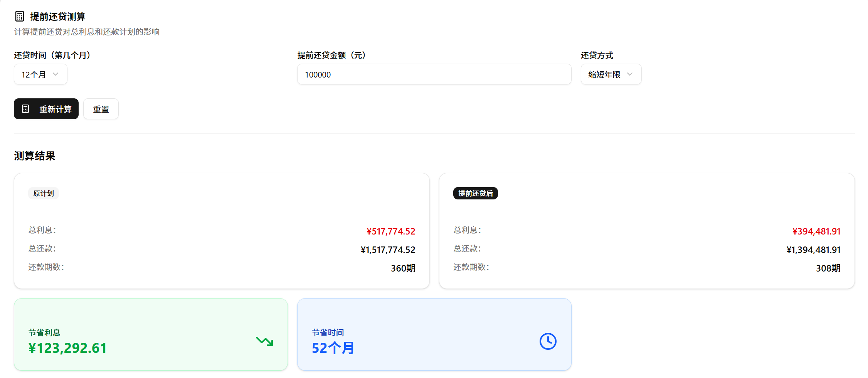Screen dimensions: 868x378
Task: Expand the 缩短年限 repayment method dropdown
Action: 611,74
